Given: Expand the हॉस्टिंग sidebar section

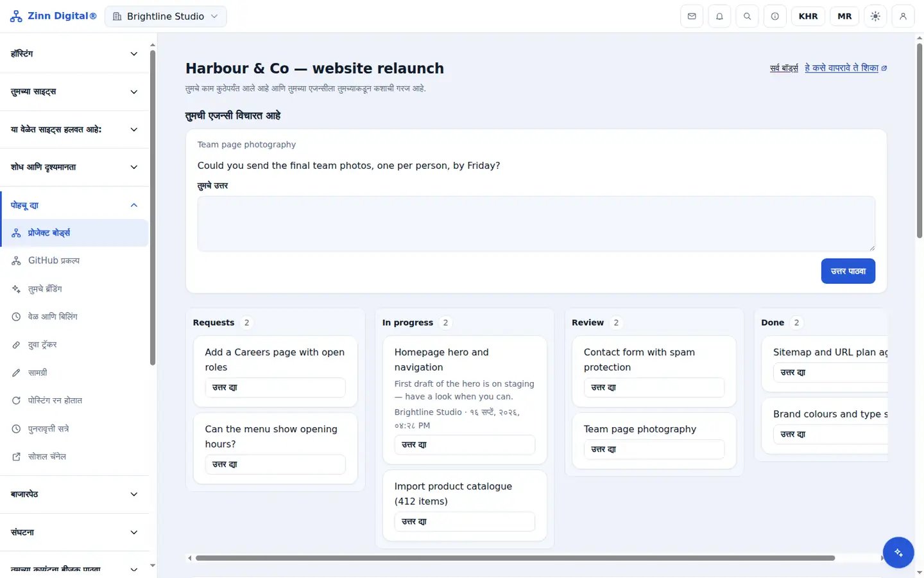Looking at the screenshot, I should tap(74, 54).
